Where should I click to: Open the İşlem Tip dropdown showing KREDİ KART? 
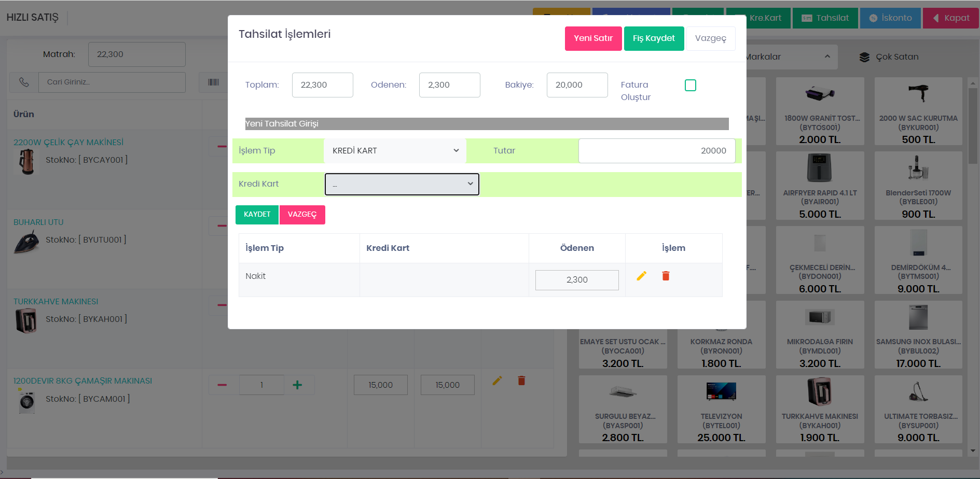pos(395,151)
